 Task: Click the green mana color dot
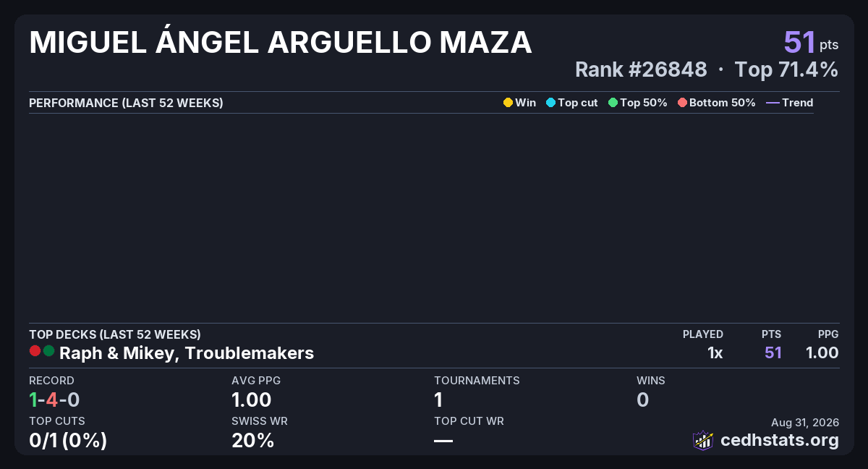point(48,351)
